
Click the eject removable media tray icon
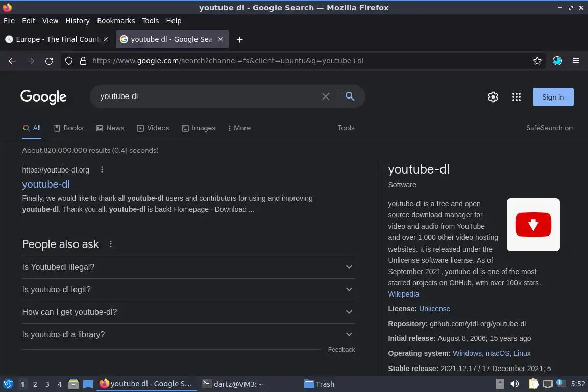500,384
